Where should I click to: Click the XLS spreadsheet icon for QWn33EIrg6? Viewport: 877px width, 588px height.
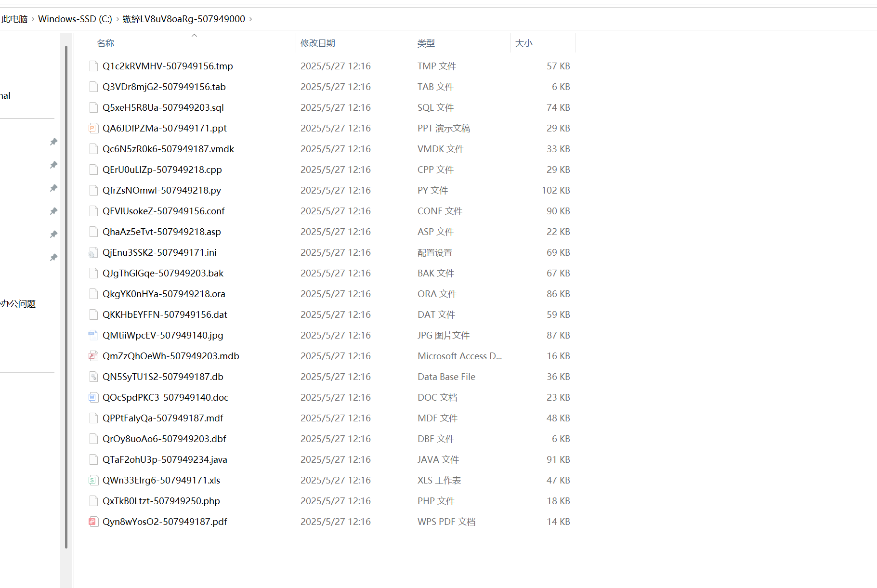[93, 480]
